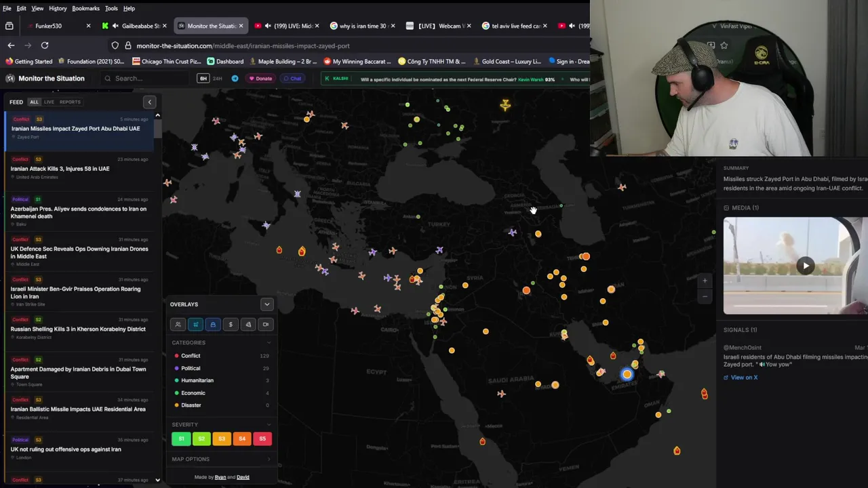
Task: Open Azerbaijan Pres. Aliyev feed item
Action: [79, 212]
